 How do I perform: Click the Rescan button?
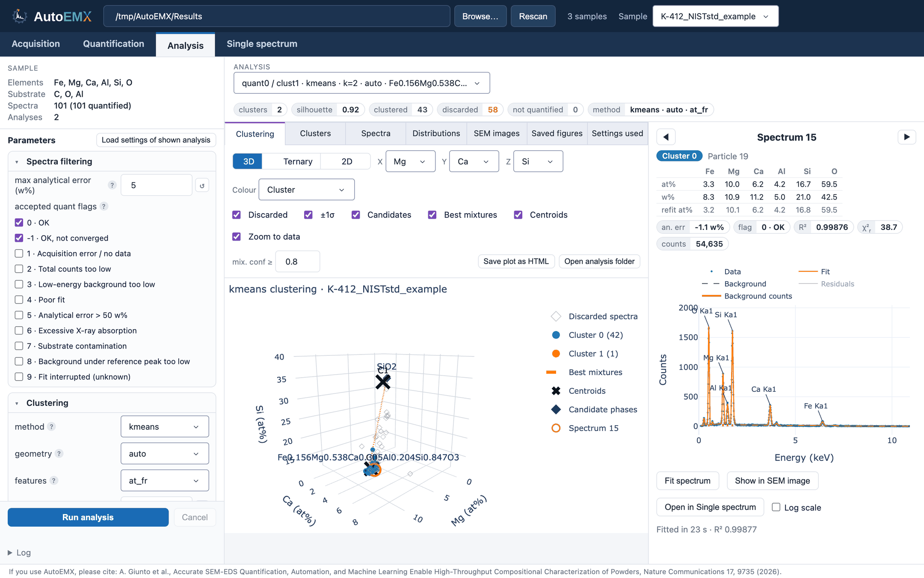click(533, 16)
